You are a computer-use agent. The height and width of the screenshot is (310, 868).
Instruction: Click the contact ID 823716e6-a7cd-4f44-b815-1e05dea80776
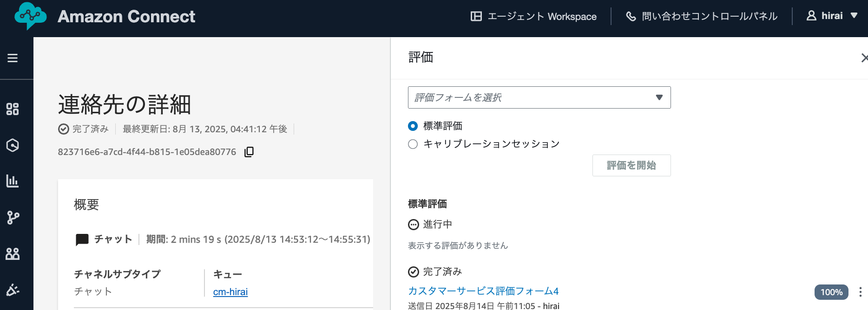click(147, 152)
